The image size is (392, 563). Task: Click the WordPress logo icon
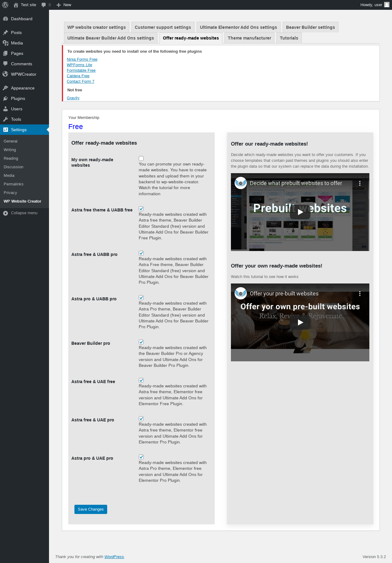5,5
